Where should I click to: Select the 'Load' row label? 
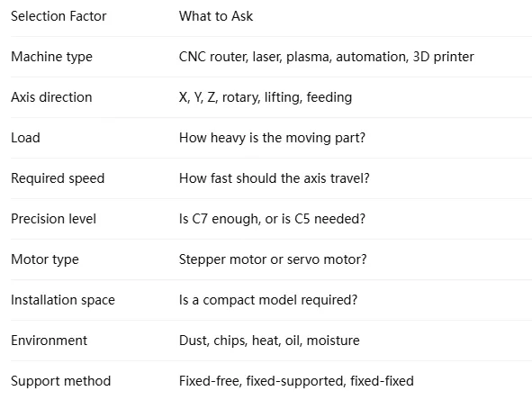(25, 138)
